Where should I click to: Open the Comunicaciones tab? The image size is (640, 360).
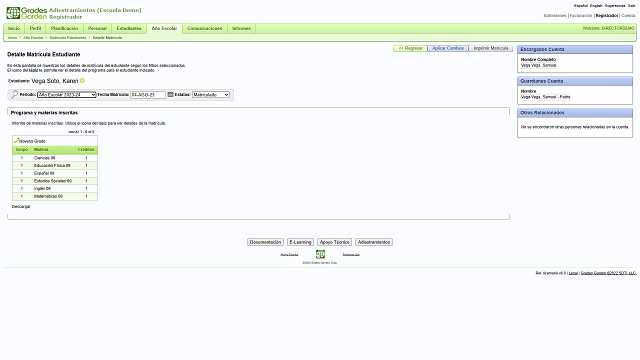(x=204, y=28)
